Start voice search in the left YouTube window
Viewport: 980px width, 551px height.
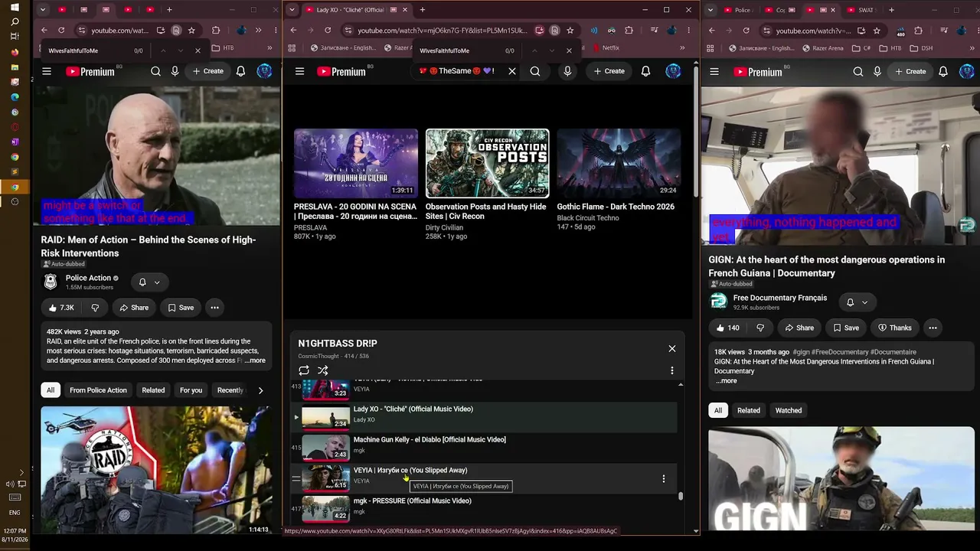175,71
